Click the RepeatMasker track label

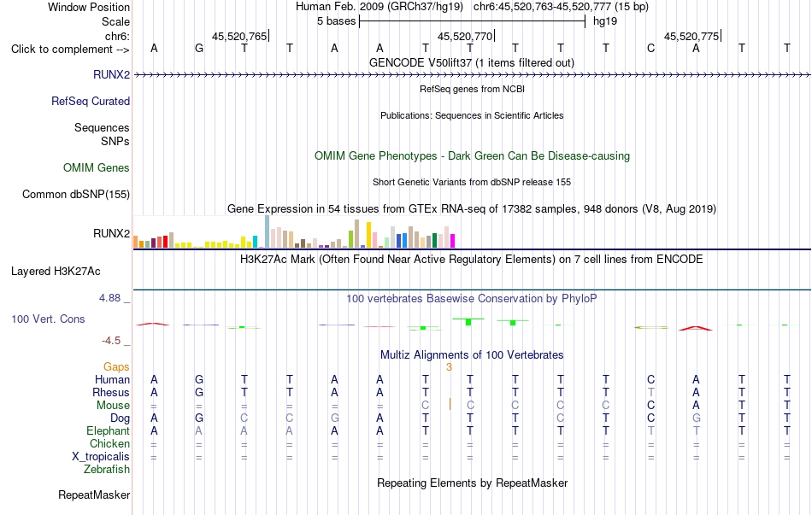click(x=94, y=495)
